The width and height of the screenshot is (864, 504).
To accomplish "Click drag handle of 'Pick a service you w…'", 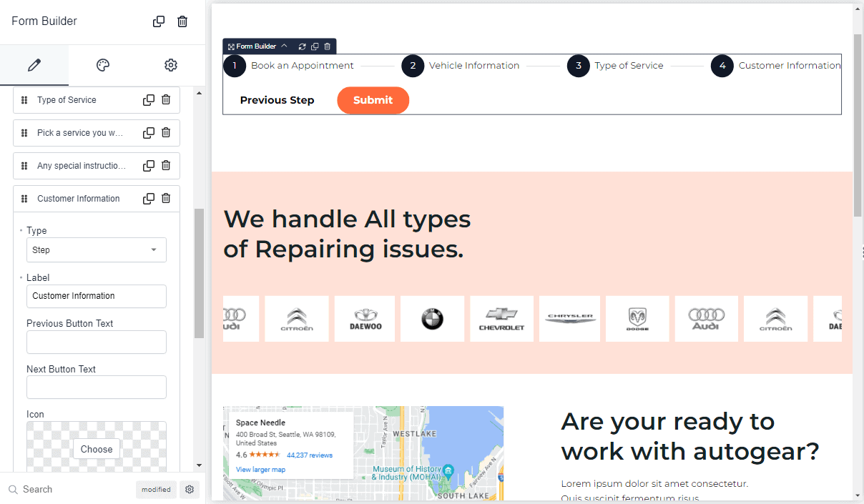I will point(24,133).
